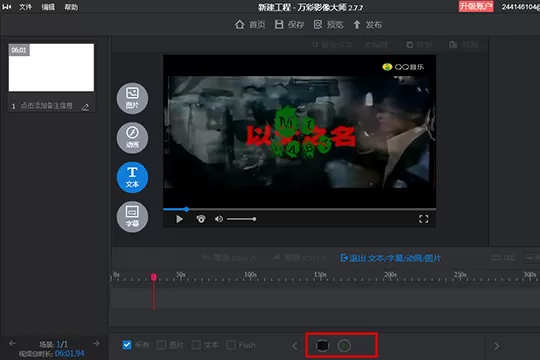Select the 字幕 (subtitle) tool circle
Viewport: 540px width, 360px height.
132,217
